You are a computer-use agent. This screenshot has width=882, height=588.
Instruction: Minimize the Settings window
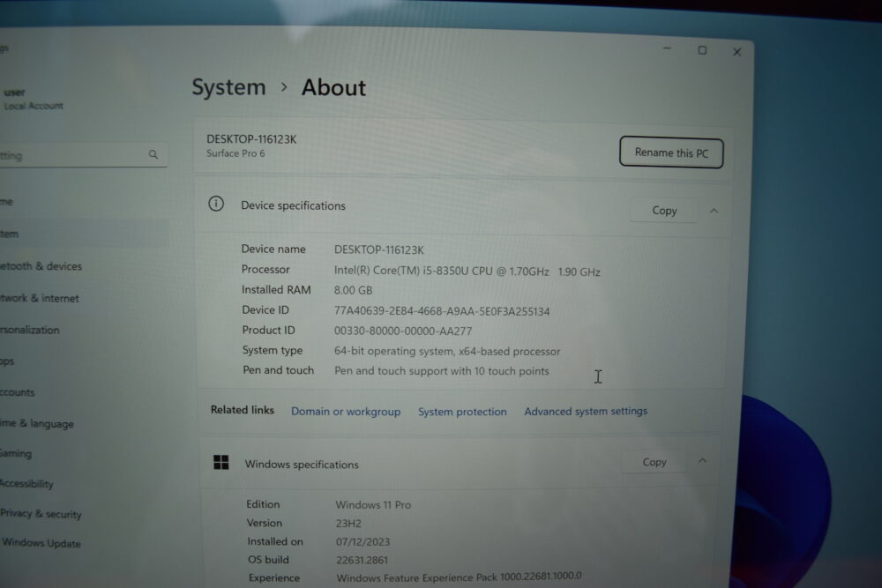coord(667,48)
